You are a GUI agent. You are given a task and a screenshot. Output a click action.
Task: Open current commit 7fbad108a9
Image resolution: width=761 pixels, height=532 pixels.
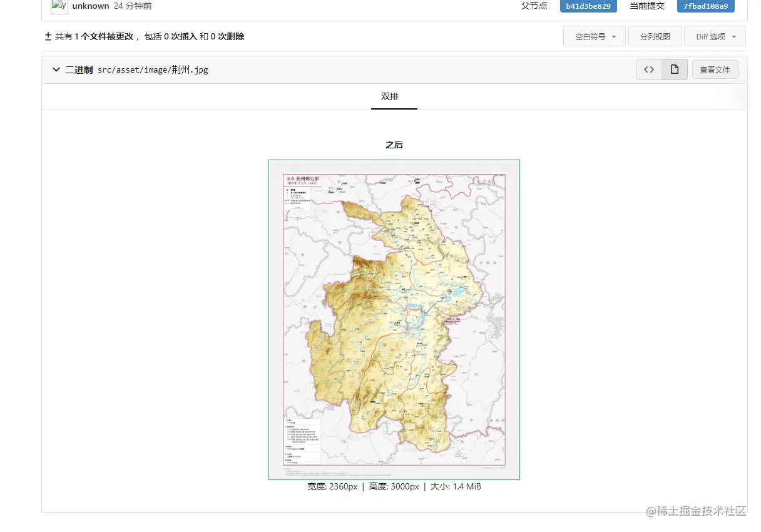point(705,6)
